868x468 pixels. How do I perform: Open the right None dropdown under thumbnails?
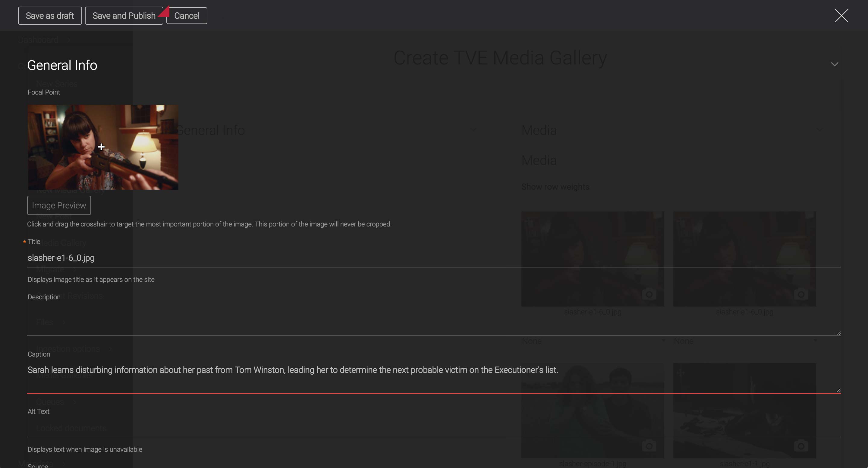pyautogui.click(x=745, y=341)
